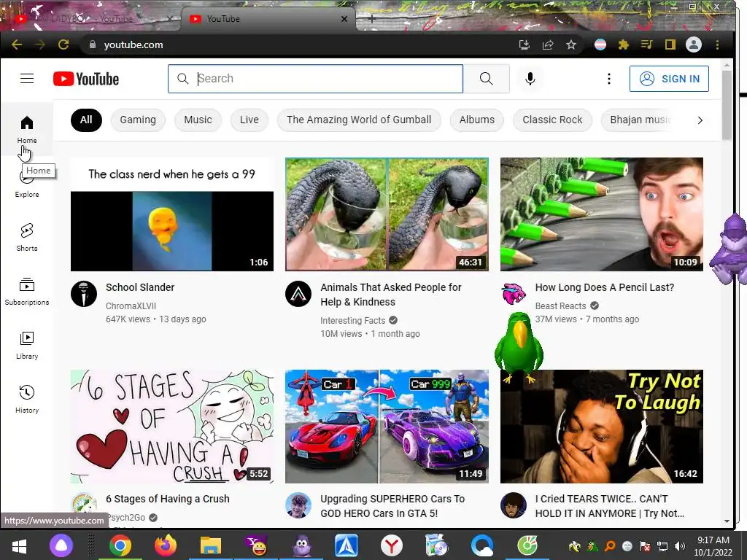747x560 pixels.
Task: Open browser extensions puzzle icon
Action: (623, 44)
